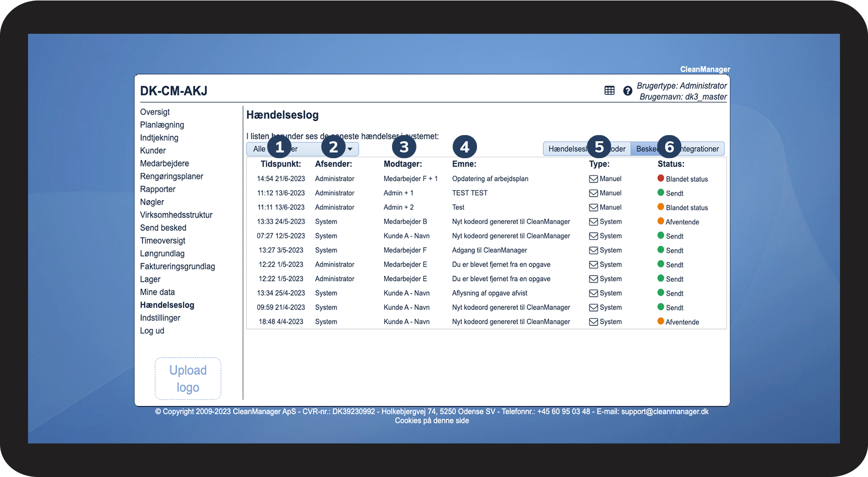This screenshot has height=477, width=868.
Task: Click envelope icon for Adgang til CleanManager row
Action: tap(593, 250)
